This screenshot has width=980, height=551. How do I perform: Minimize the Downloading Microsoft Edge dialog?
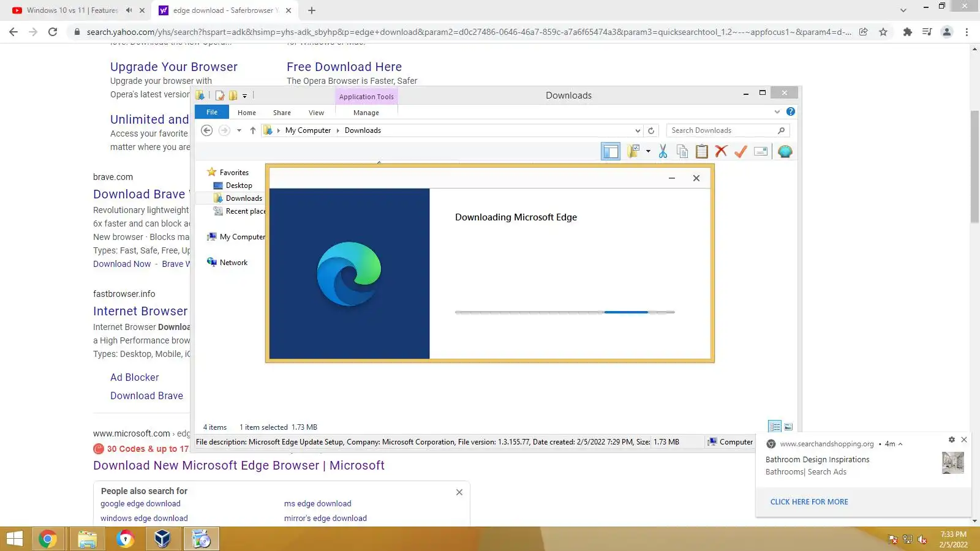coord(672,178)
